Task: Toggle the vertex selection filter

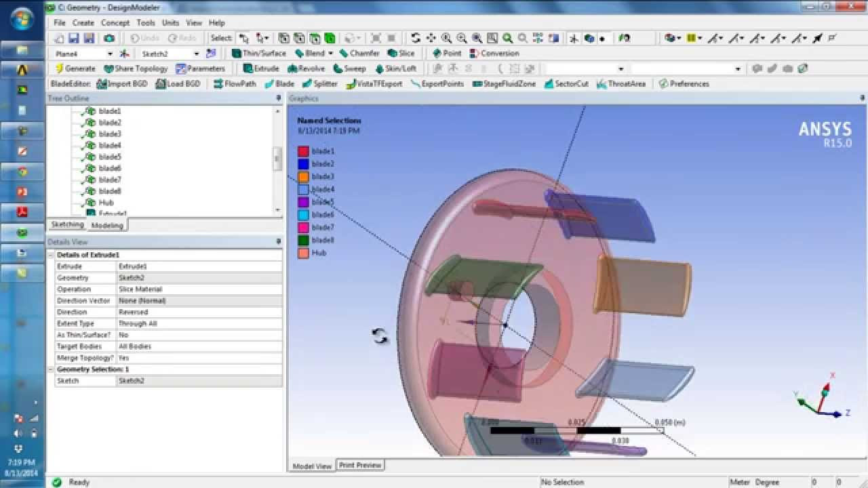Action: 283,38
